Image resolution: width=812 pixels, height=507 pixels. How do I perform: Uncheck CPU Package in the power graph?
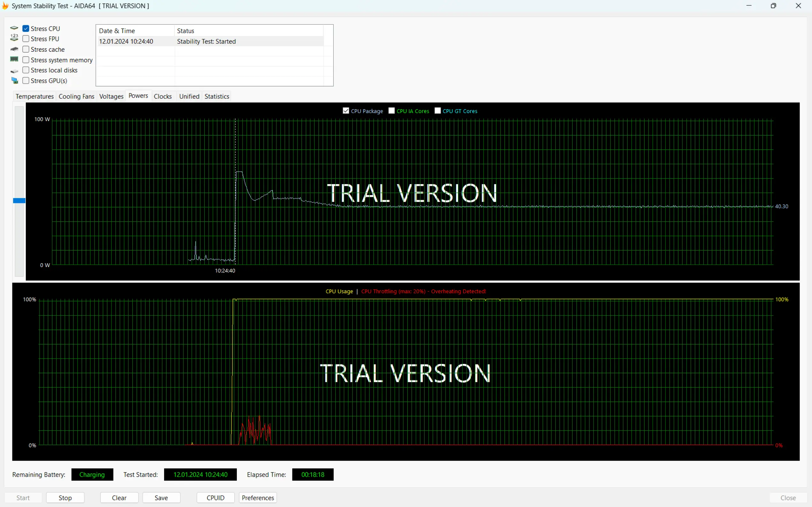pos(346,111)
